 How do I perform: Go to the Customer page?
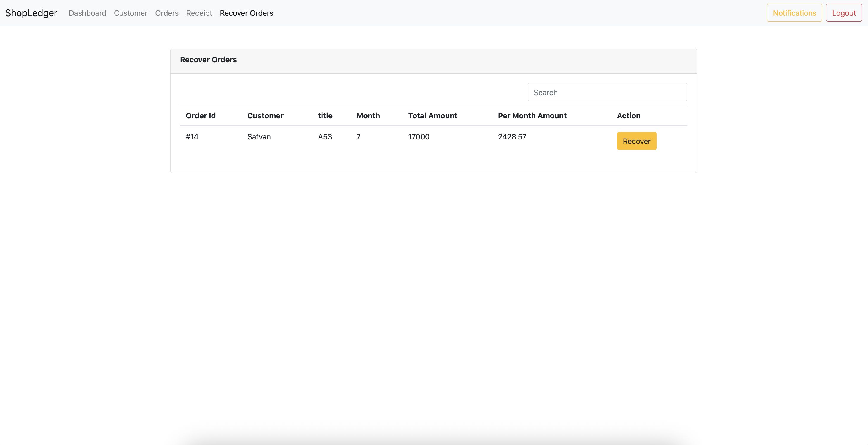coord(131,13)
